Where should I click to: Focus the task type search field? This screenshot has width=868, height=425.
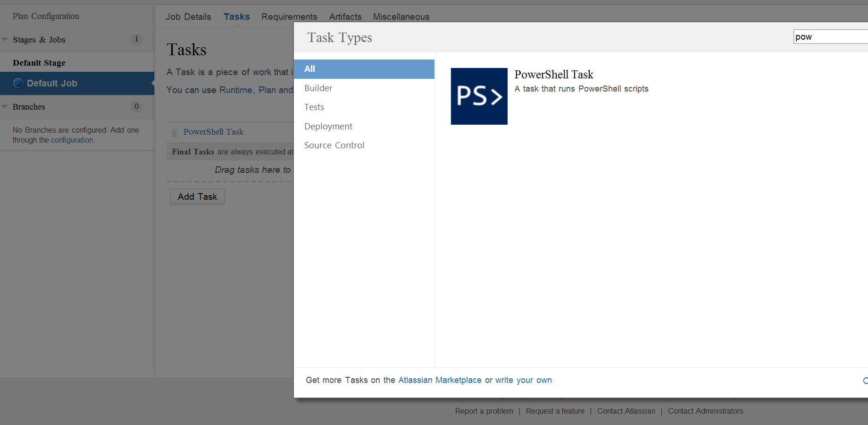(831, 37)
